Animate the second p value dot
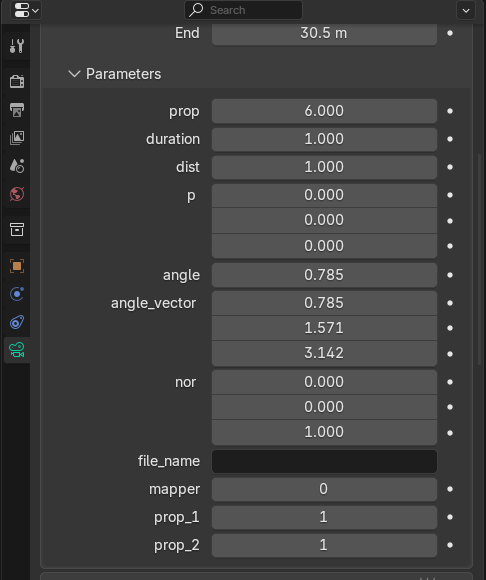Screen dimensions: 486x580 [x=450, y=221]
